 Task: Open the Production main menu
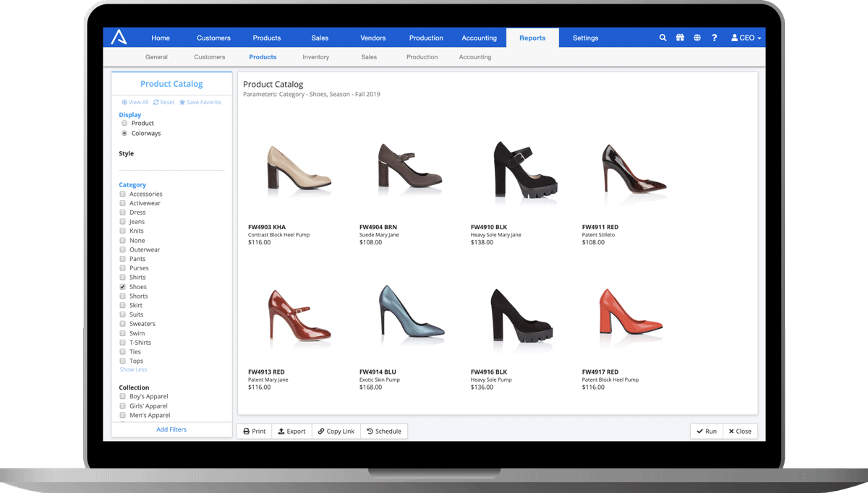point(426,38)
